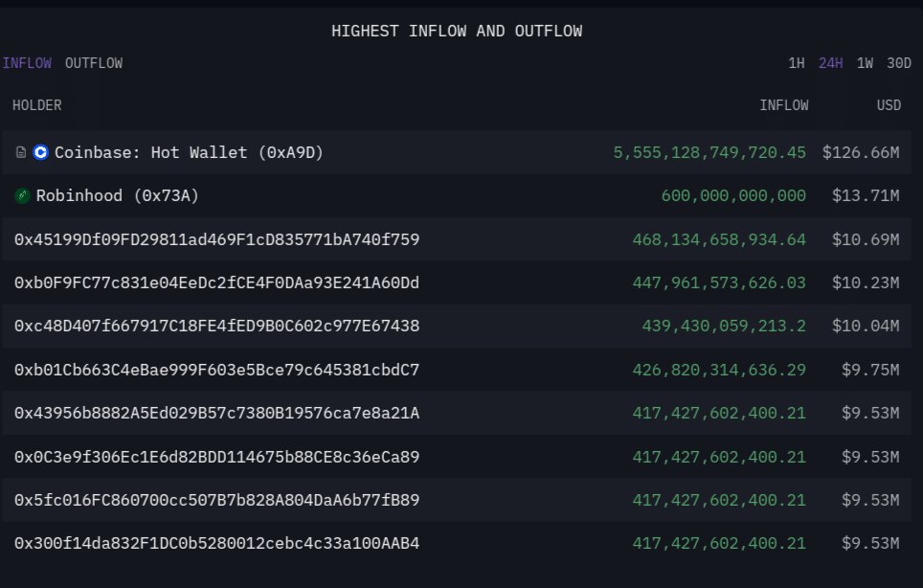Open address 0x43956b8882A5Ed029B57c7380B19576ca7e8a21A
This screenshot has height=588, width=923.
[216, 414]
